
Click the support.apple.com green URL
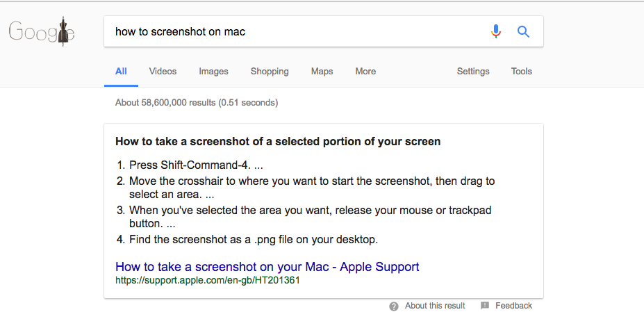point(208,280)
